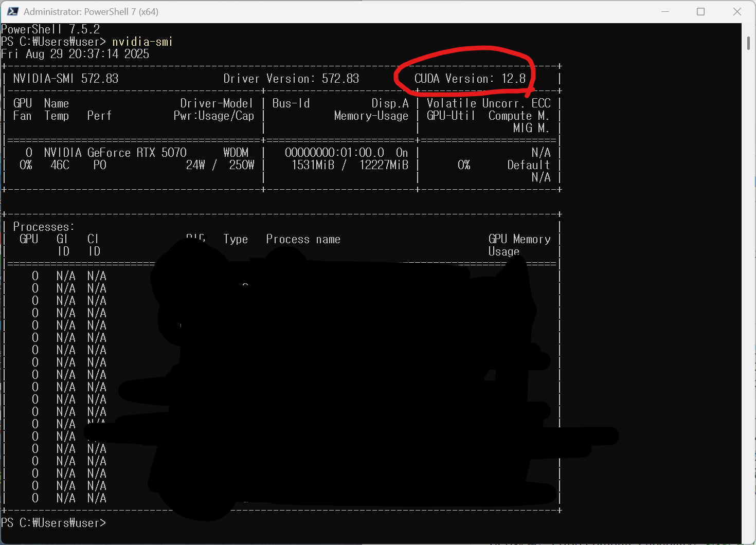Viewport: 756px width, 545px height.
Task: Minimize the PowerShell window
Action: tap(665, 11)
